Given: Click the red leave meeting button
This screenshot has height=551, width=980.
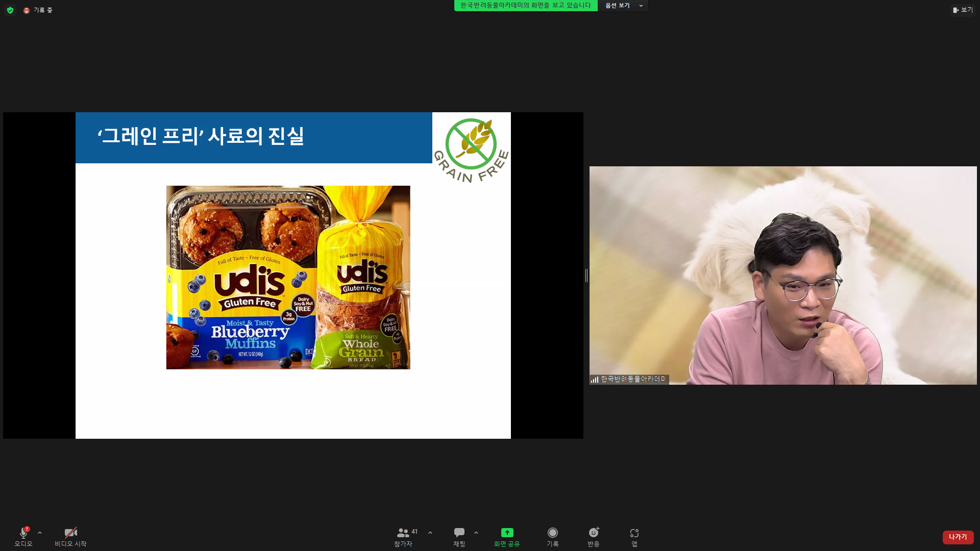Looking at the screenshot, I should [958, 537].
